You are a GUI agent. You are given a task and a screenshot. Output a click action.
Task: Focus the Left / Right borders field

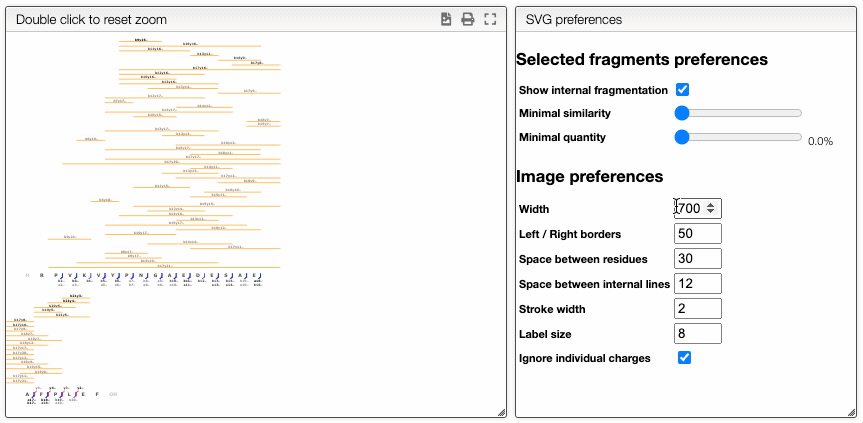click(x=698, y=234)
